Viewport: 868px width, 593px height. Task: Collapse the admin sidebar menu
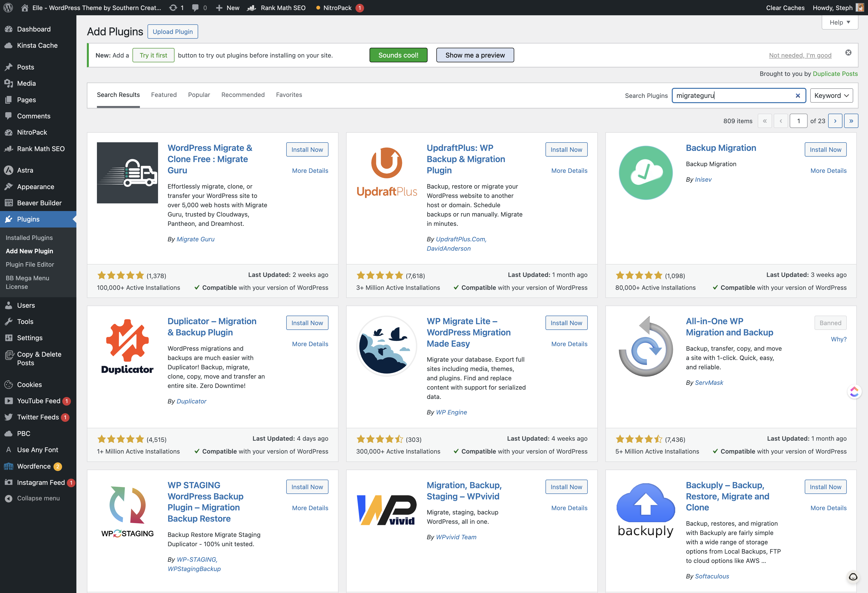(38, 498)
